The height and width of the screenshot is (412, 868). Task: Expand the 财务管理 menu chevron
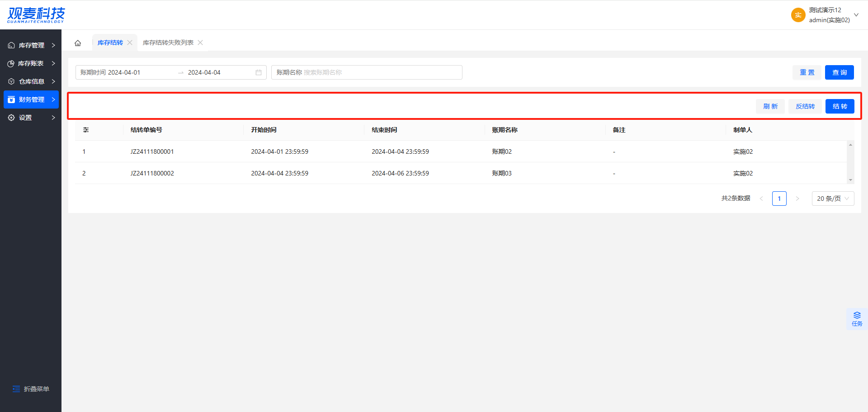coord(53,99)
